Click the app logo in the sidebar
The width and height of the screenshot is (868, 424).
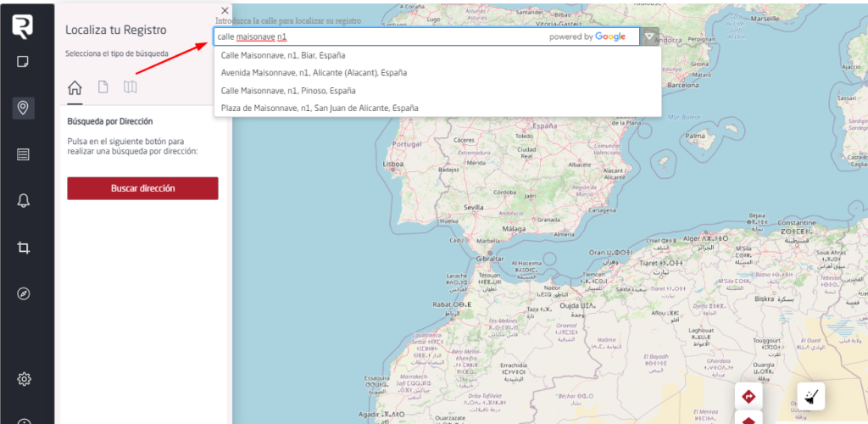click(23, 26)
